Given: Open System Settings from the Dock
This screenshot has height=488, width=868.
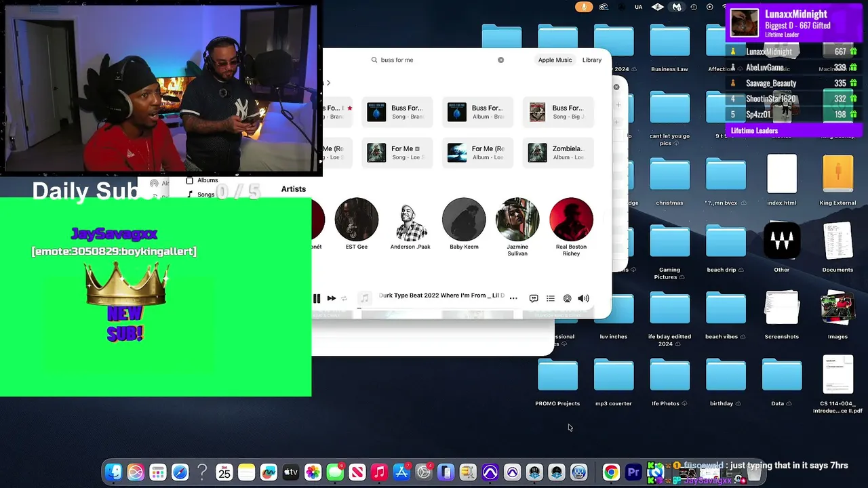Looking at the screenshot, I should click(x=424, y=472).
